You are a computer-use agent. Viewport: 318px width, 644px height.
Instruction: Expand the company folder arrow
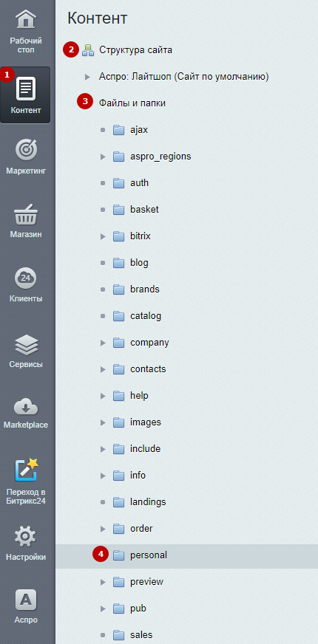(x=103, y=343)
